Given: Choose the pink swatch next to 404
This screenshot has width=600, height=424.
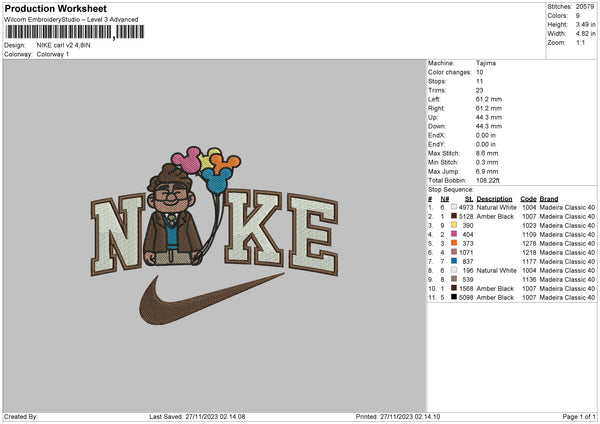Looking at the screenshot, I should coord(454,234).
